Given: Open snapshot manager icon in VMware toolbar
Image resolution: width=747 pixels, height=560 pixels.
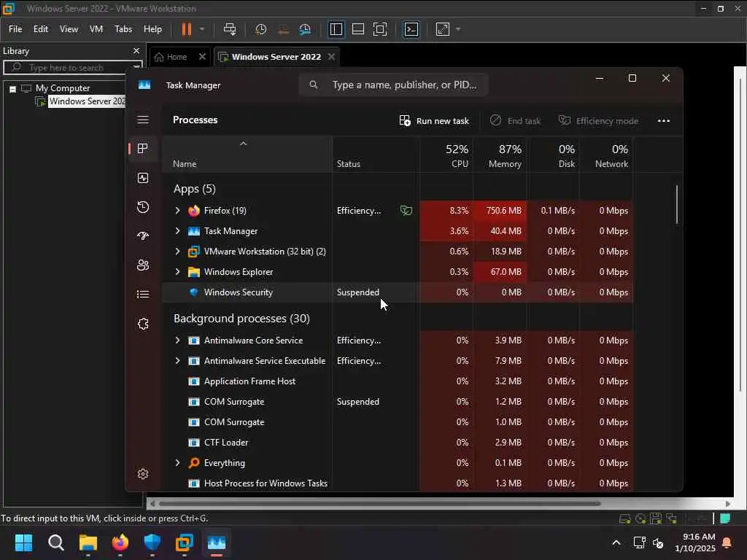Looking at the screenshot, I should pos(306,29).
